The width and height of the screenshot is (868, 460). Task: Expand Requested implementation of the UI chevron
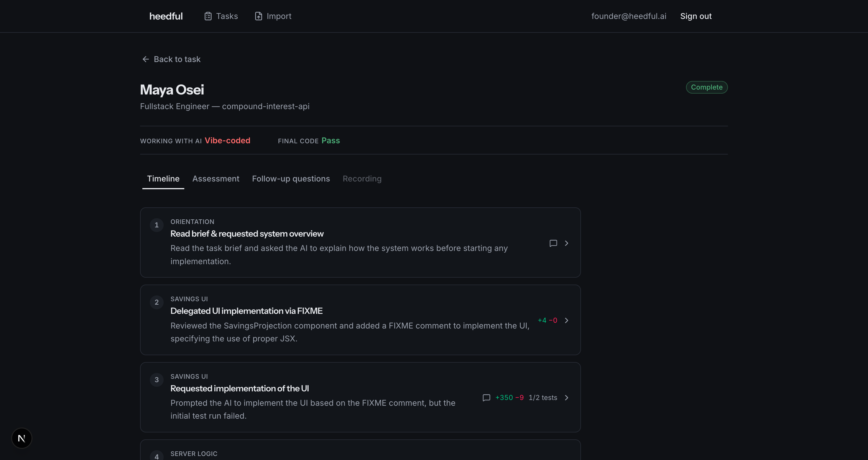click(x=566, y=398)
